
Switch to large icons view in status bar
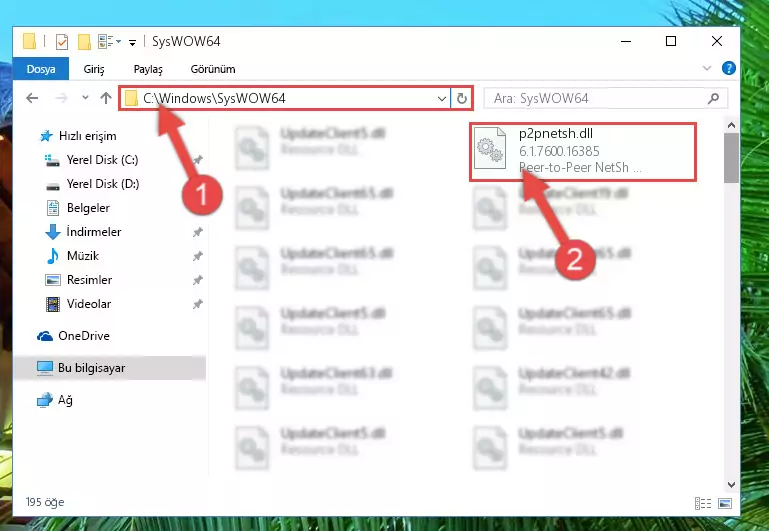click(x=725, y=503)
